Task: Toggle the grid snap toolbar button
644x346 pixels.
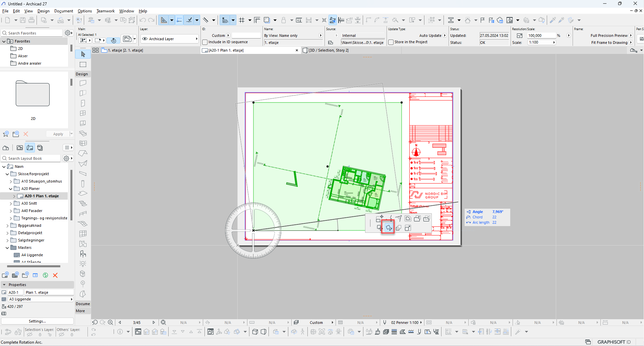Action: (x=242, y=20)
